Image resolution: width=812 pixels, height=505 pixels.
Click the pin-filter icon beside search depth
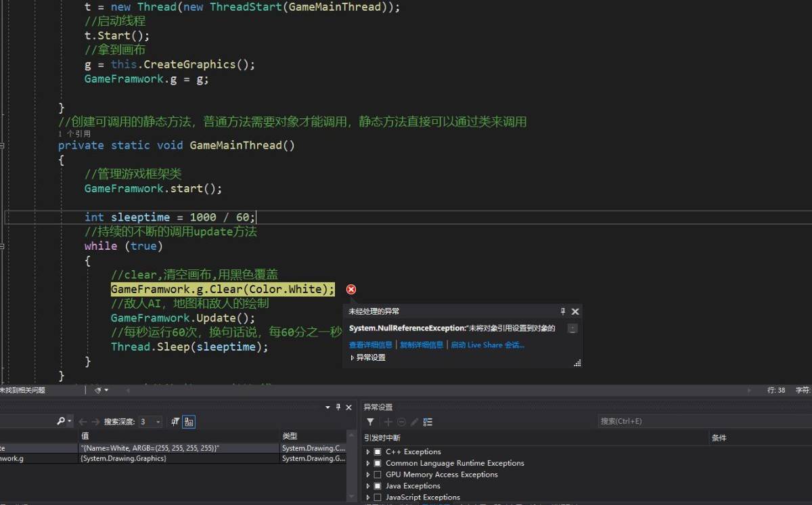(176, 422)
